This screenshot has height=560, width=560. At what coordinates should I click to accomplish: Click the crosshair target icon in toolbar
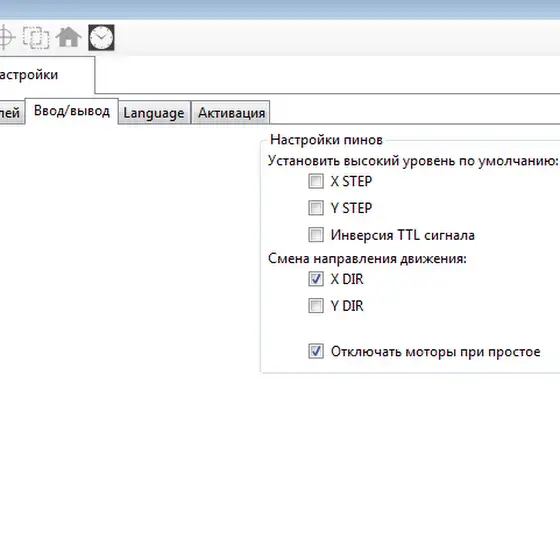tap(6, 37)
